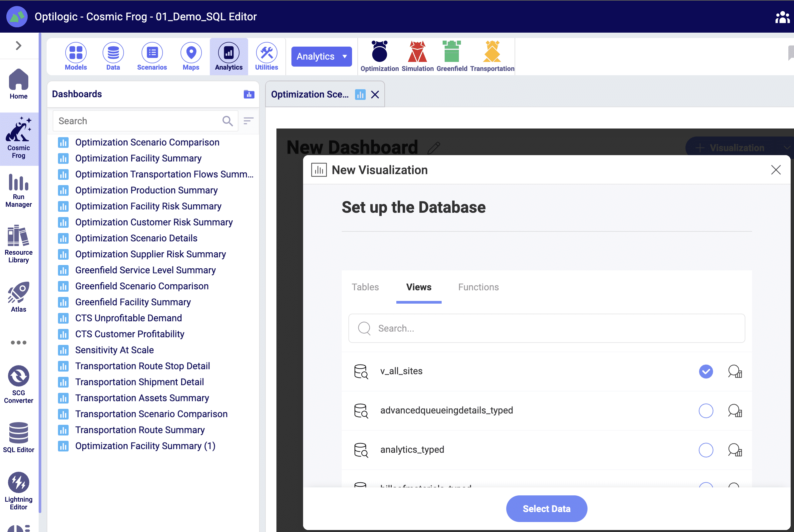Switch to the Functions tab
Image resolution: width=794 pixels, height=532 pixels.
pos(478,287)
